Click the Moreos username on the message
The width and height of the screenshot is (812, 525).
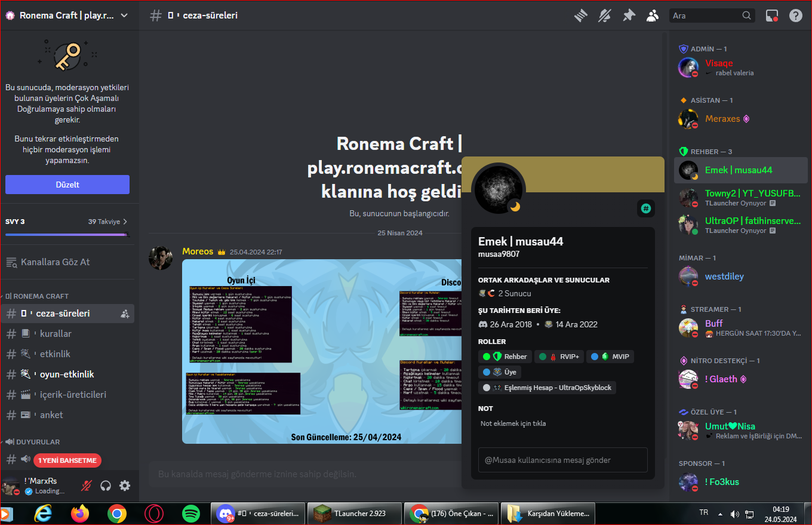click(198, 251)
